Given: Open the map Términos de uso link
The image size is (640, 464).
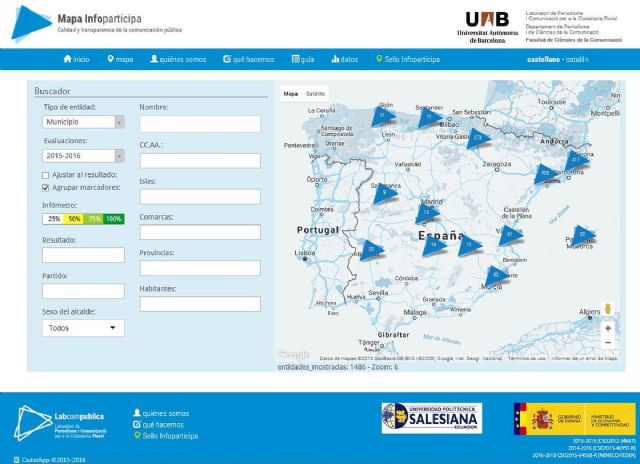Looking at the screenshot, I should (527, 358).
